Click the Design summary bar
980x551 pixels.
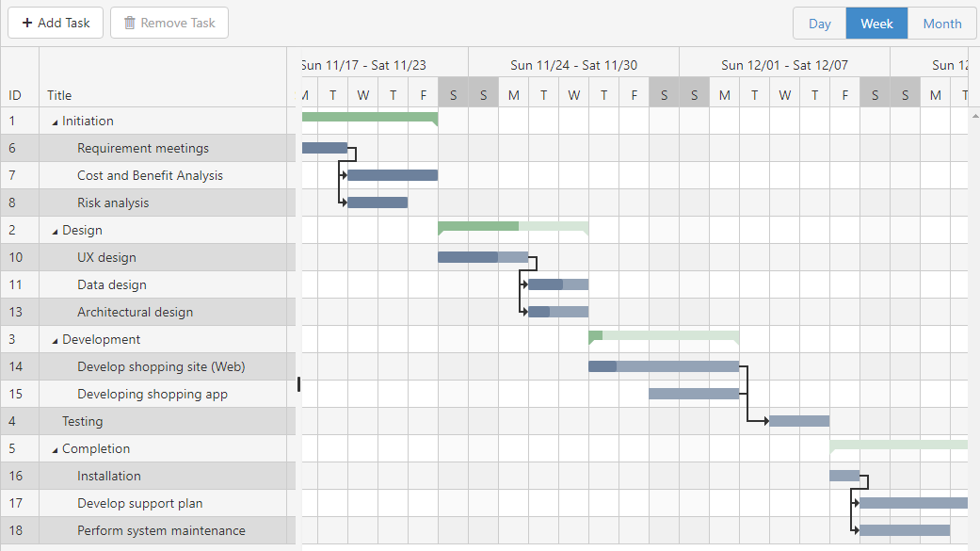(513, 227)
